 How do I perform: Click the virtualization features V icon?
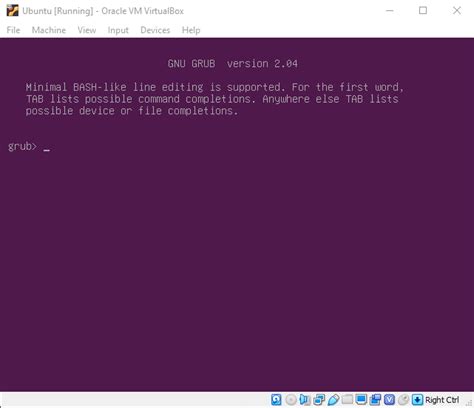[389, 399]
